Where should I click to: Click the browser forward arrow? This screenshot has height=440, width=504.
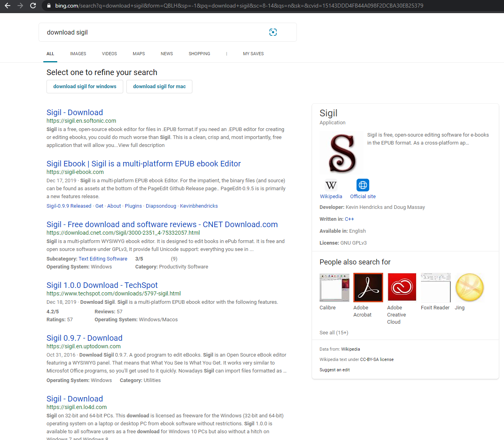[x=20, y=6]
